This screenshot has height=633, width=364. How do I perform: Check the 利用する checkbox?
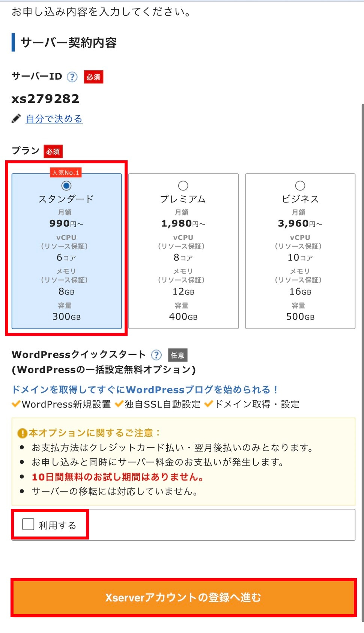click(28, 524)
